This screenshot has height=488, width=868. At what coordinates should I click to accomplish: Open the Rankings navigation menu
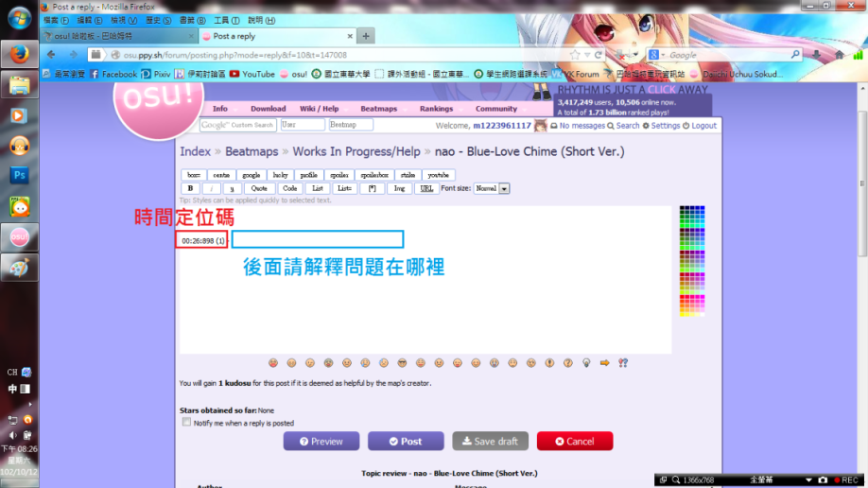(x=436, y=109)
